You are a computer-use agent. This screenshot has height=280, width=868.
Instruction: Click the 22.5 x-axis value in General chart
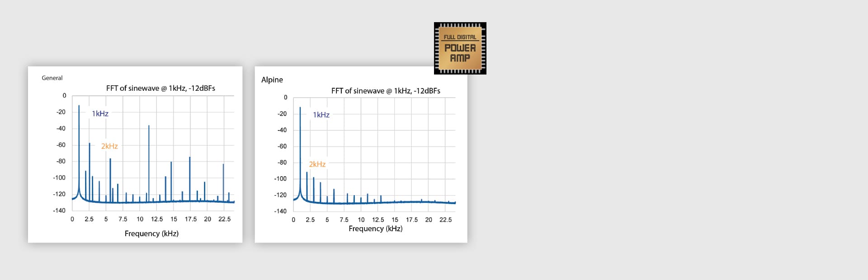click(x=224, y=219)
